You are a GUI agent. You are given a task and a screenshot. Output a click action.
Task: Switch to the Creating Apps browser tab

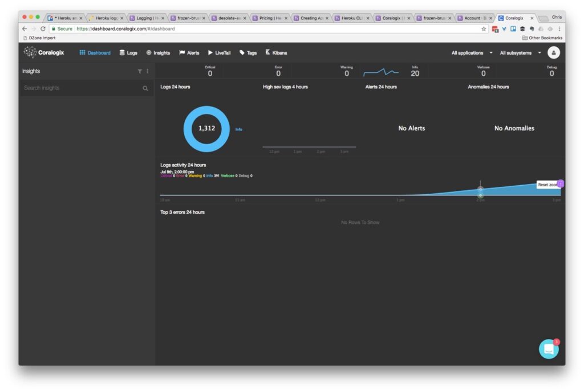pyautogui.click(x=312, y=18)
